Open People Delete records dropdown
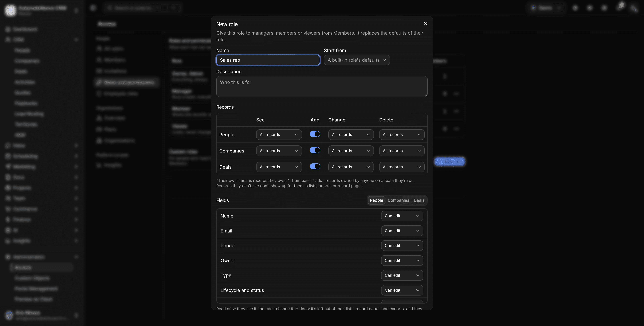The image size is (644, 326). [x=402, y=135]
